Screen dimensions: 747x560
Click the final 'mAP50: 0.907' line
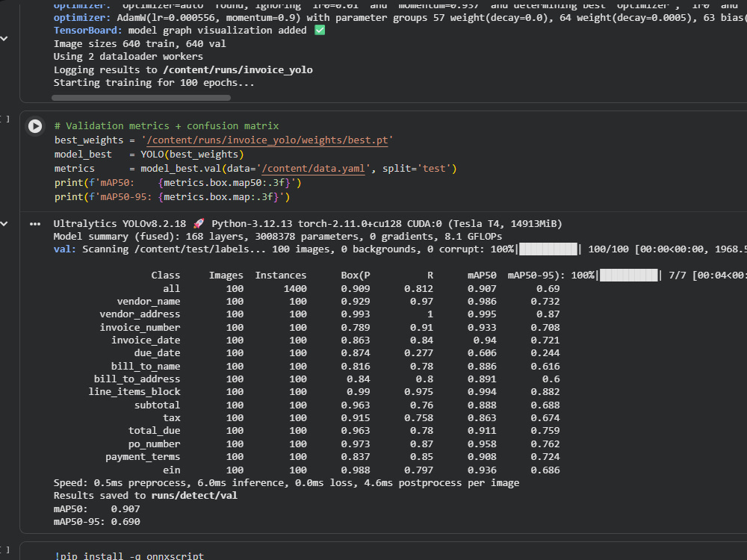[96, 509]
